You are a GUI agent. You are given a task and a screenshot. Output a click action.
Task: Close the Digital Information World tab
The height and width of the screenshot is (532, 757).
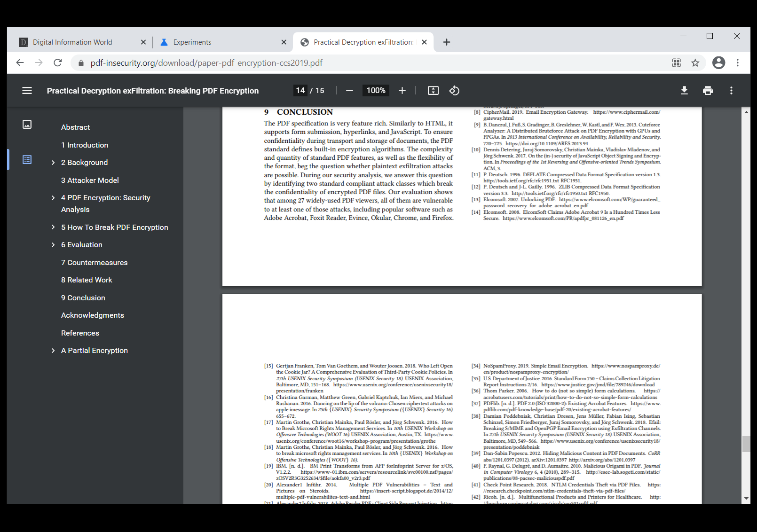tap(143, 42)
